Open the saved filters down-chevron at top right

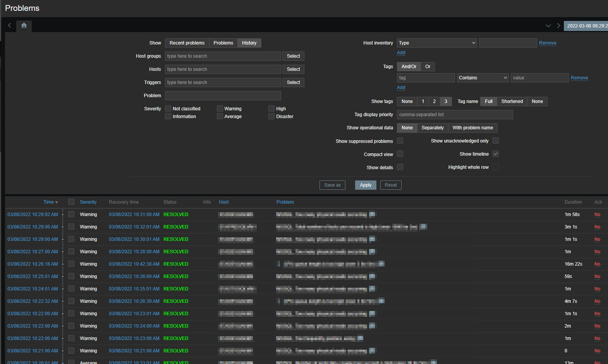[548, 26]
